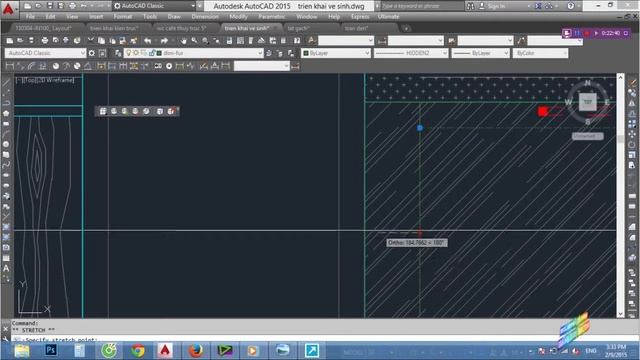The image size is (640, 360).
Task: Open the Unnamed WCS dropdown under ViewCube
Action: pyautogui.click(x=587, y=136)
